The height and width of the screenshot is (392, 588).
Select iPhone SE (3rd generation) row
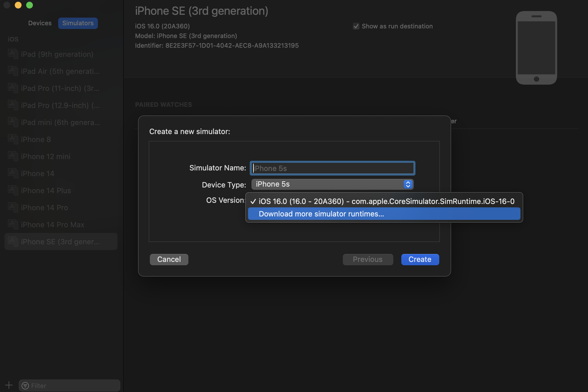(x=61, y=241)
